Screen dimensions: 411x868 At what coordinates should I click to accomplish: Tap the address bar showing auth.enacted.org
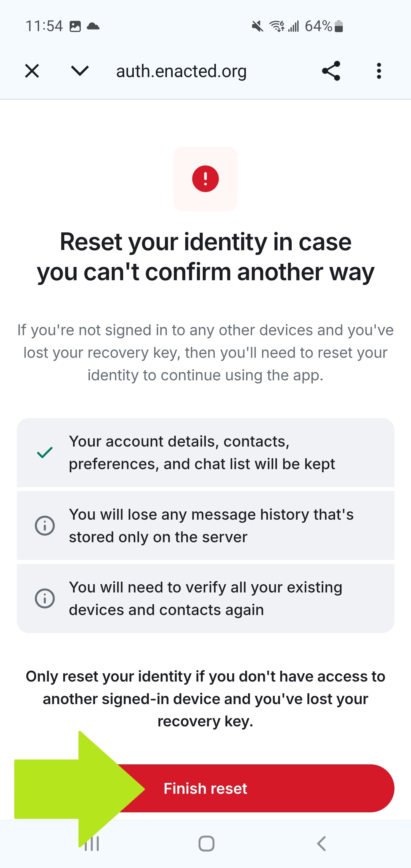pyautogui.click(x=181, y=71)
